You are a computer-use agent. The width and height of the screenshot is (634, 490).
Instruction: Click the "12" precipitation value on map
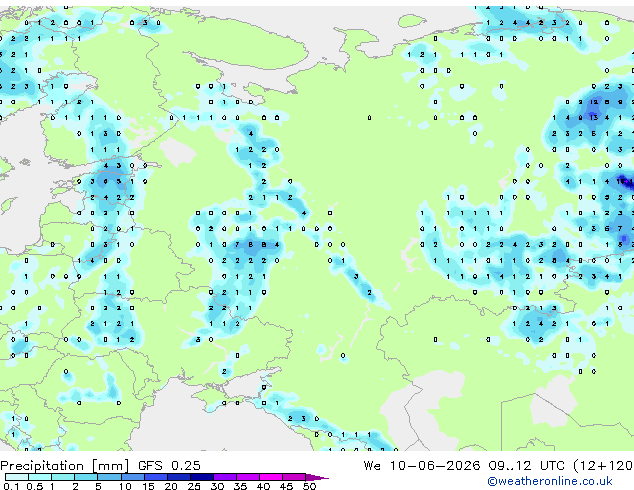594,102
